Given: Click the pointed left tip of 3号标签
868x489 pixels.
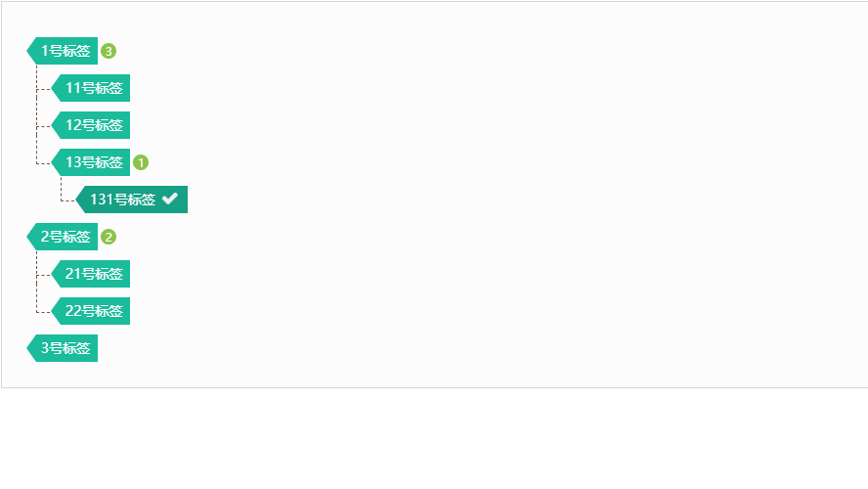Looking at the screenshot, I should point(31,348).
